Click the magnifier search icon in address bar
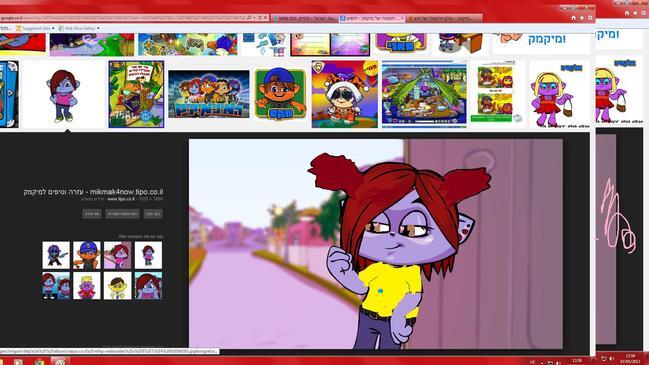 point(249,18)
